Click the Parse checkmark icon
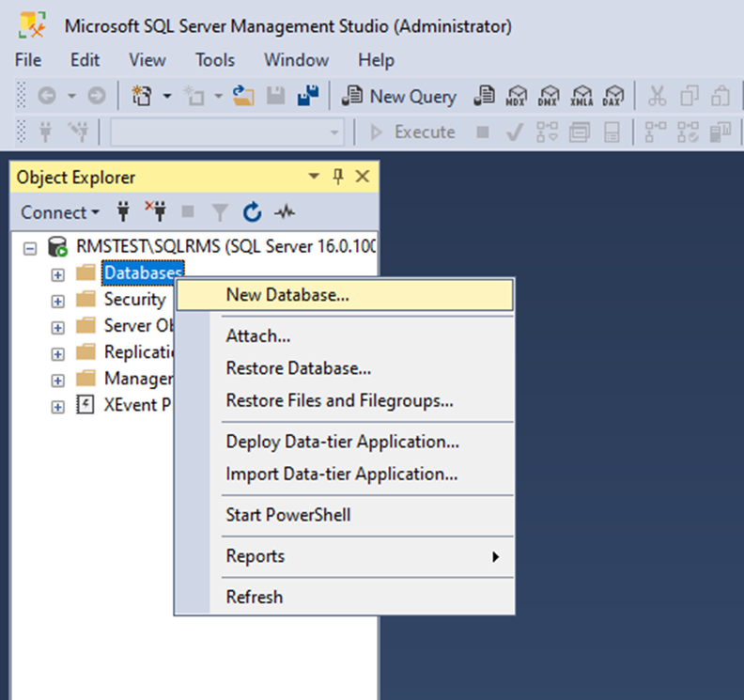Image resolution: width=744 pixels, height=700 pixels. [x=515, y=132]
